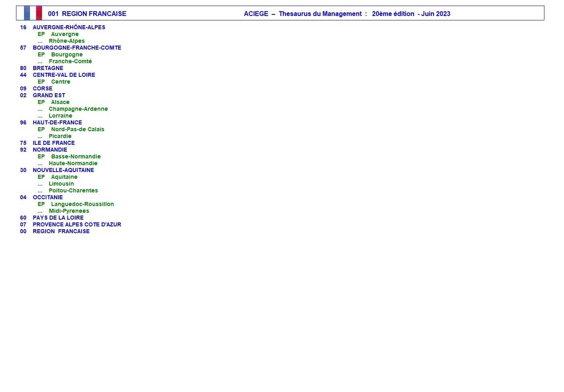The height and width of the screenshot is (392, 564).
Task: Click PROVENCE ALPES COTE D'AZUR
Action: 77,224
